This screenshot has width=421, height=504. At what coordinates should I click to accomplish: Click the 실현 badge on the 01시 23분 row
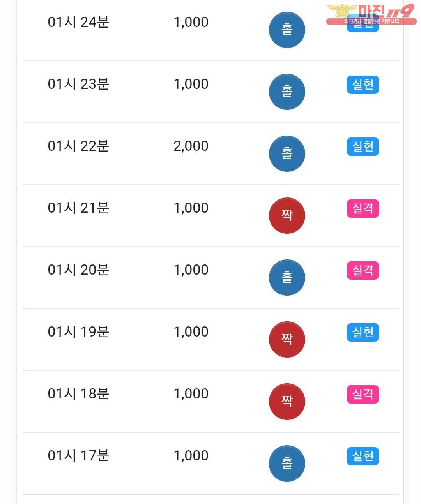(363, 85)
